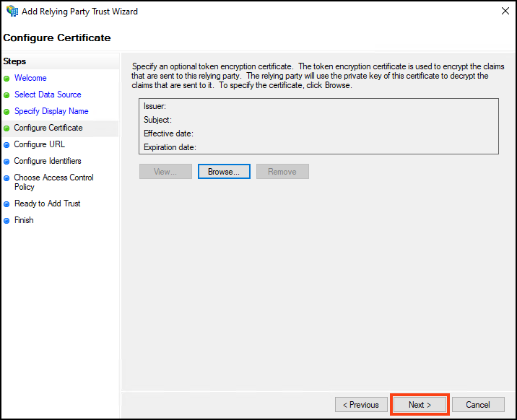
Task: Open the Specify Display Name step
Action: (51, 111)
